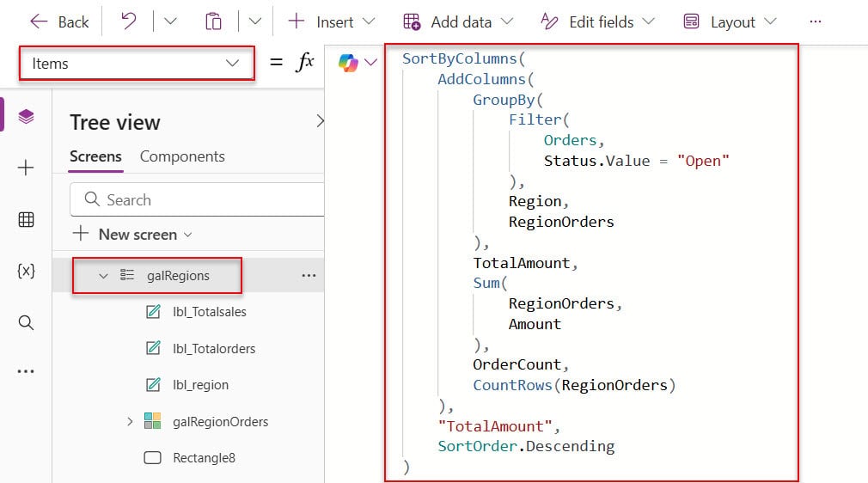Open the New screen dropdown
This screenshot has height=483, width=868.
(133, 235)
